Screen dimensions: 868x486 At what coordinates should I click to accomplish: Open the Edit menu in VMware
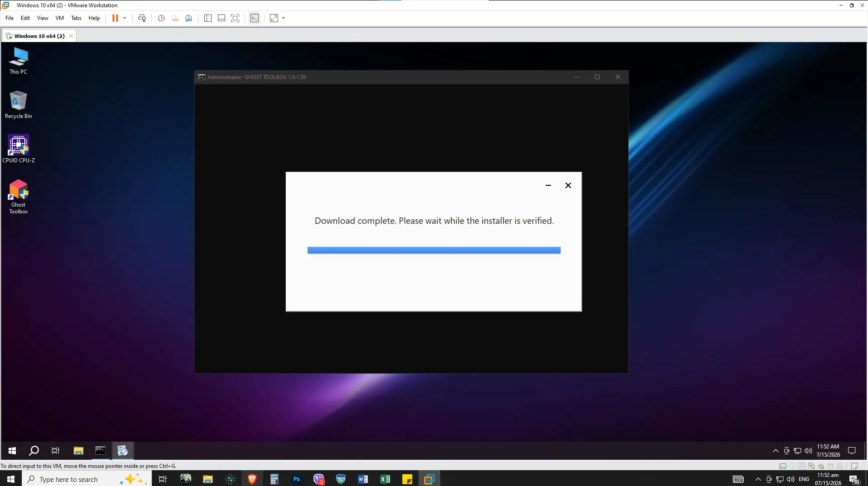(25, 18)
